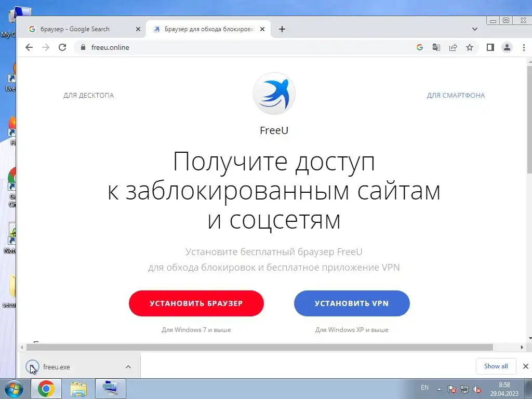The width and height of the screenshot is (532, 399).
Task: Open the Translate page icon
Action: tap(436, 47)
